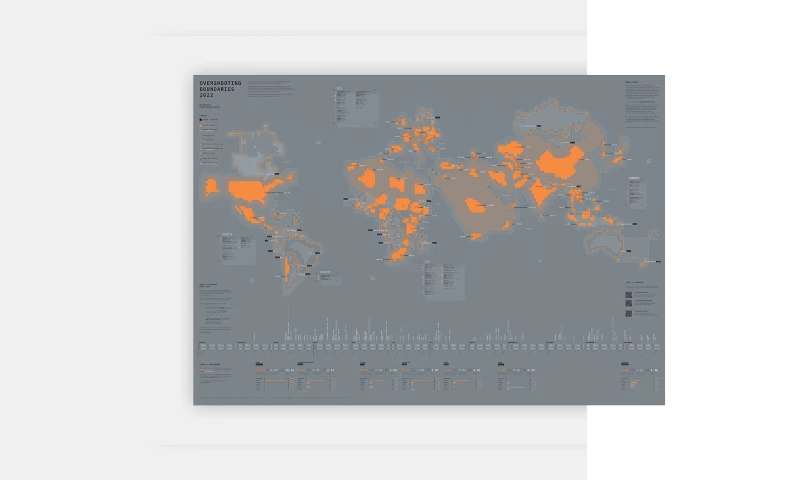This screenshot has width=800, height=480.
Task: Click the Overshooting Boundaries 2022 poster title
Action: (220, 88)
